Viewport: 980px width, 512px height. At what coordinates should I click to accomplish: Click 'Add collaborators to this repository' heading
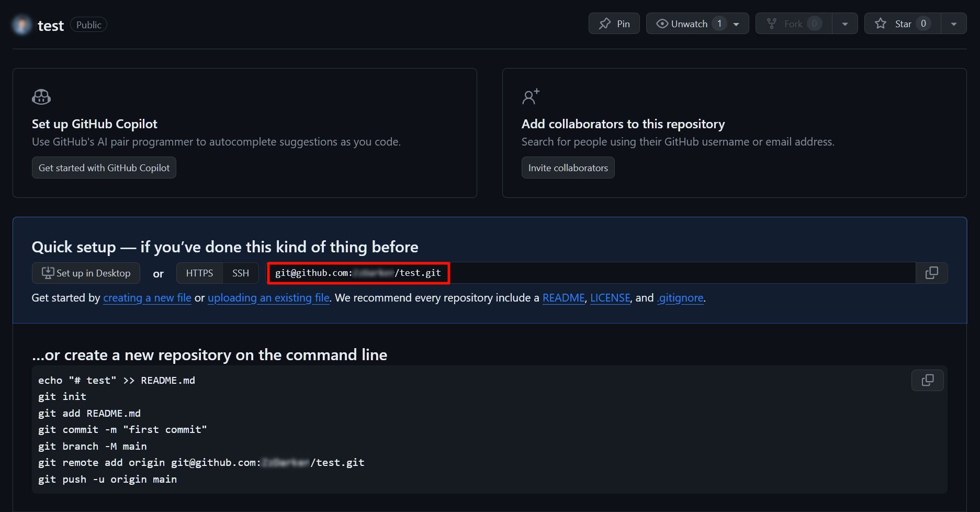coord(623,124)
